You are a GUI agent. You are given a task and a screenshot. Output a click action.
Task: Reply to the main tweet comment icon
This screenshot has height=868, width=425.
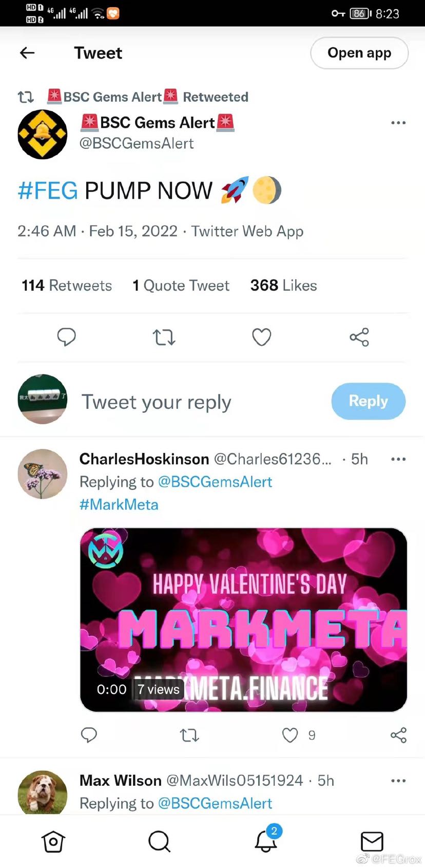[x=66, y=337]
